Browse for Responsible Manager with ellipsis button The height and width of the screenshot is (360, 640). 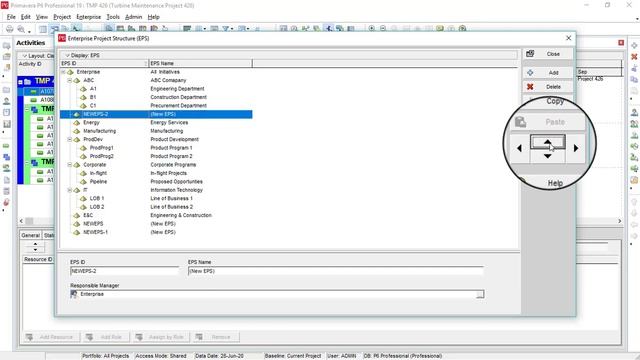pyautogui.click(x=480, y=294)
